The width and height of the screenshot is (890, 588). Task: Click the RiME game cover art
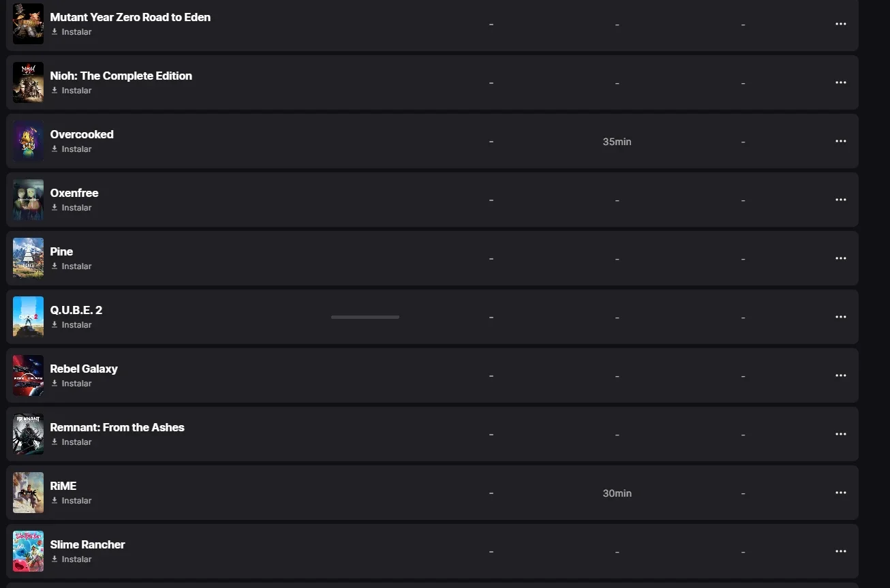coord(28,493)
